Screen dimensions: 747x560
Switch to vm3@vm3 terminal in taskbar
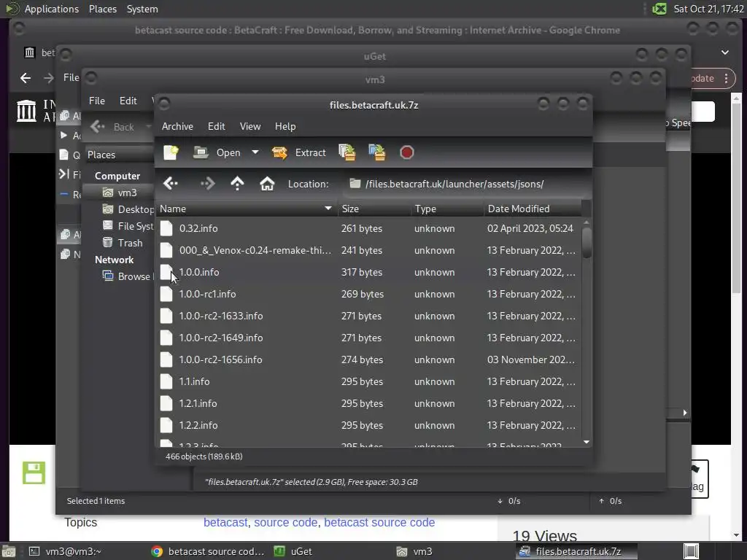pos(66,551)
